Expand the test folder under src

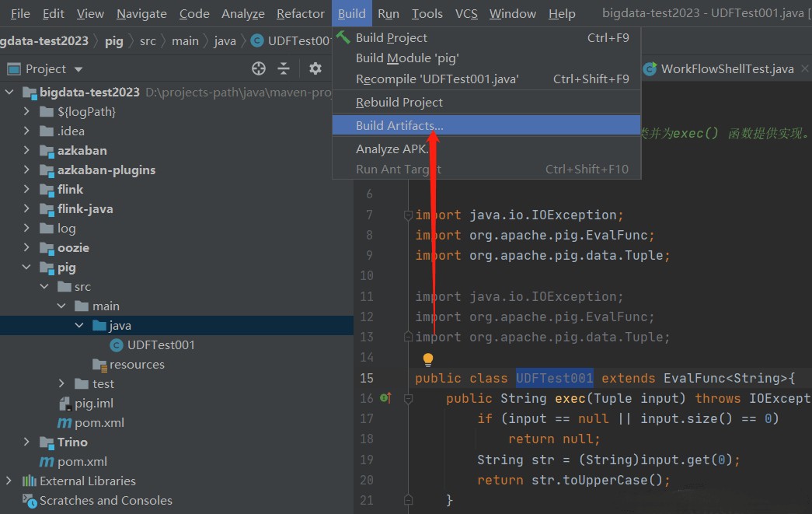[62, 383]
